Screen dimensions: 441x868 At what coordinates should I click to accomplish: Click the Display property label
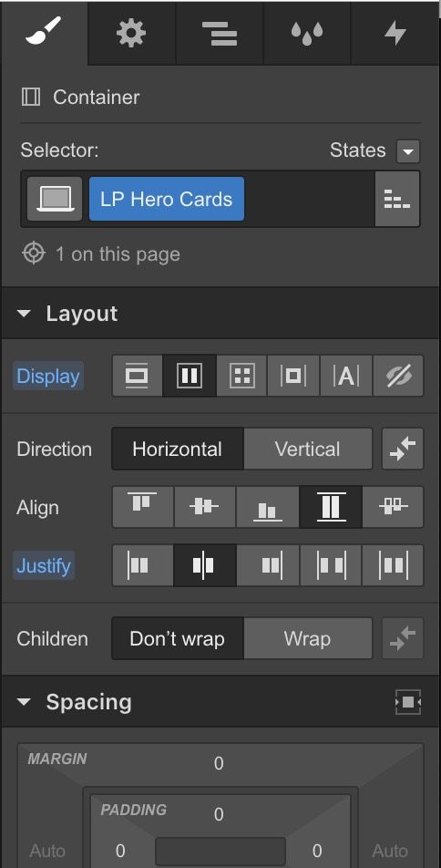tap(48, 376)
